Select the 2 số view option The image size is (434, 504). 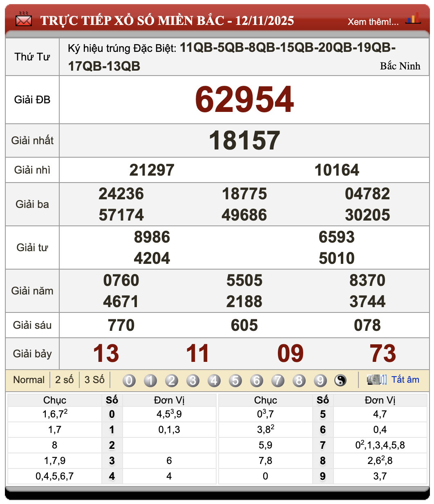63,380
